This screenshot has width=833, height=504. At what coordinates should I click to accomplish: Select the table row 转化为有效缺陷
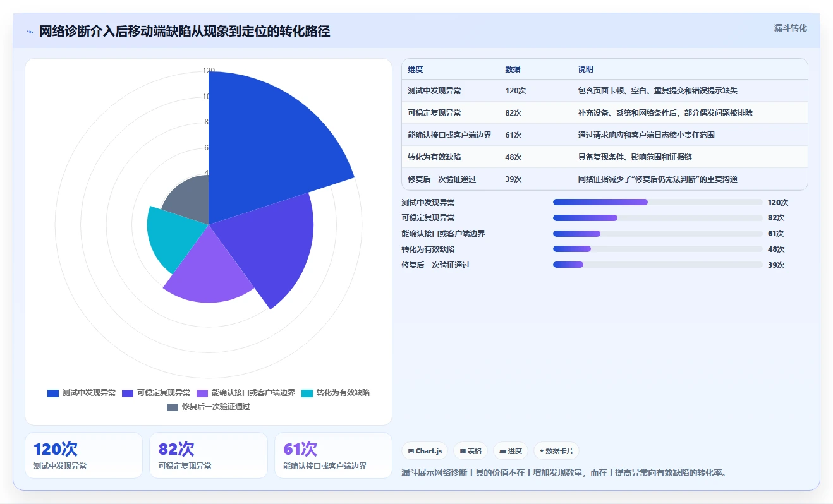coord(605,157)
